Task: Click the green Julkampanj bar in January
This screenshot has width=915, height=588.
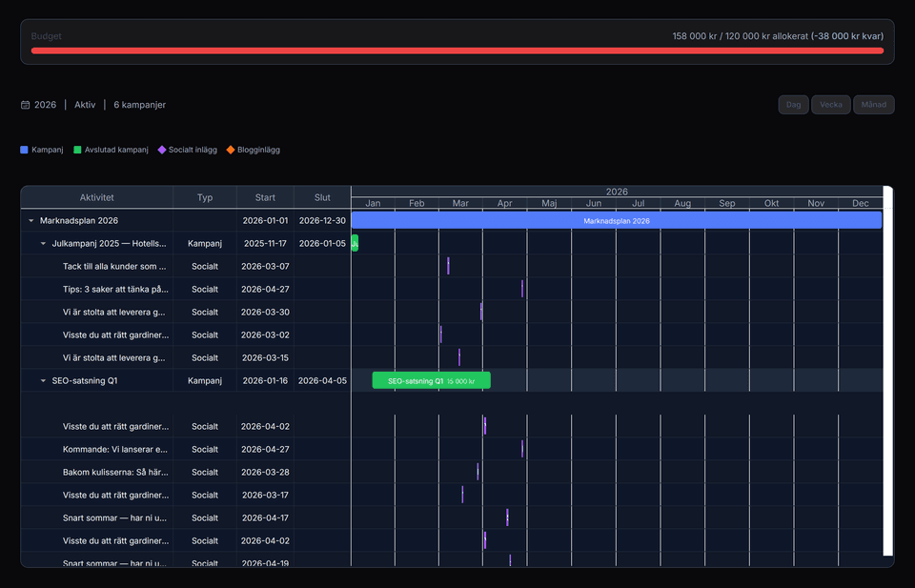Action: [x=355, y=243]
